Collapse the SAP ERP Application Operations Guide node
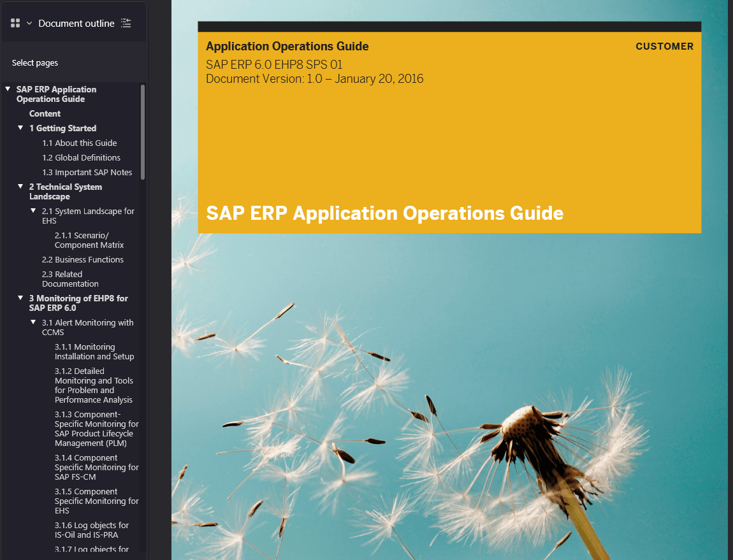The height and width of the screenshot is (560, 733). click(8, 89)
